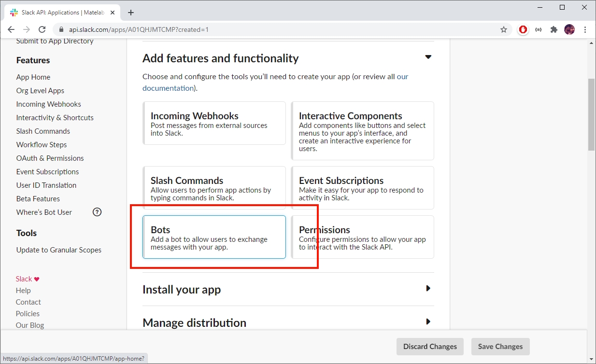Click the Save Changes button

(x=500, y=346)
